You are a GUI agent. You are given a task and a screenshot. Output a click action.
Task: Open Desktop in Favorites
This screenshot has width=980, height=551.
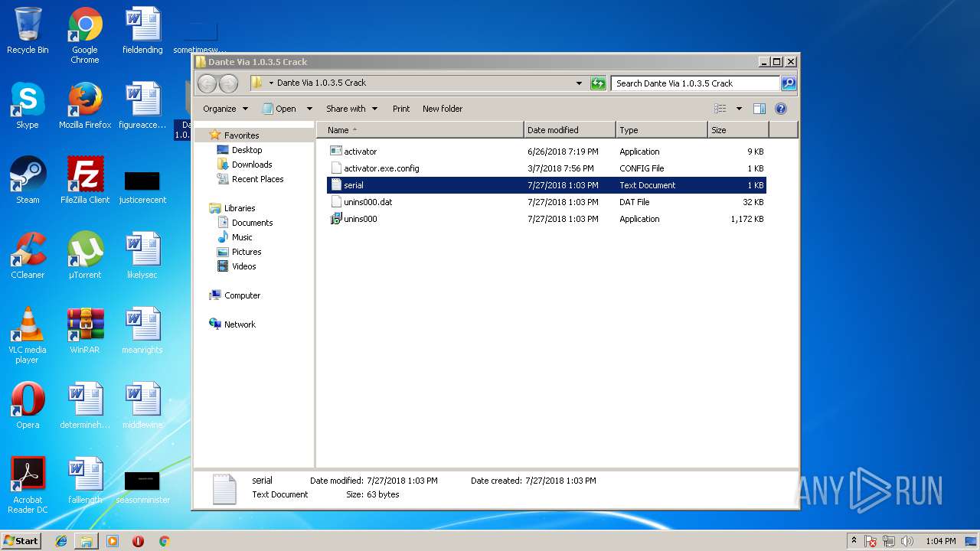point(240,150)
